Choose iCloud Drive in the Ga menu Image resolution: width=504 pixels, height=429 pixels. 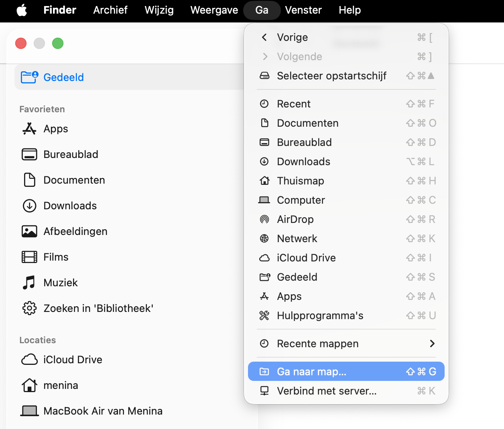[x=346, y=258]
